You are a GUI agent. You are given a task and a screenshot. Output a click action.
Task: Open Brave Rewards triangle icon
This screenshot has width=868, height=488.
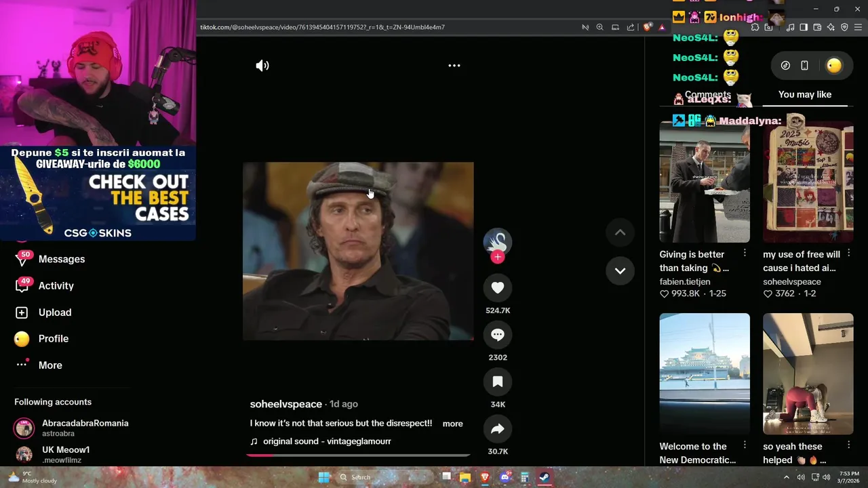pos(662,27)
